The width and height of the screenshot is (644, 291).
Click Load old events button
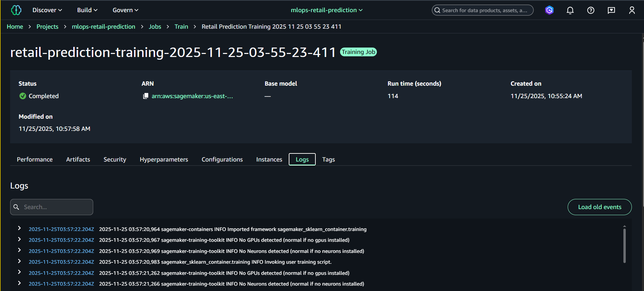[599, 207]
